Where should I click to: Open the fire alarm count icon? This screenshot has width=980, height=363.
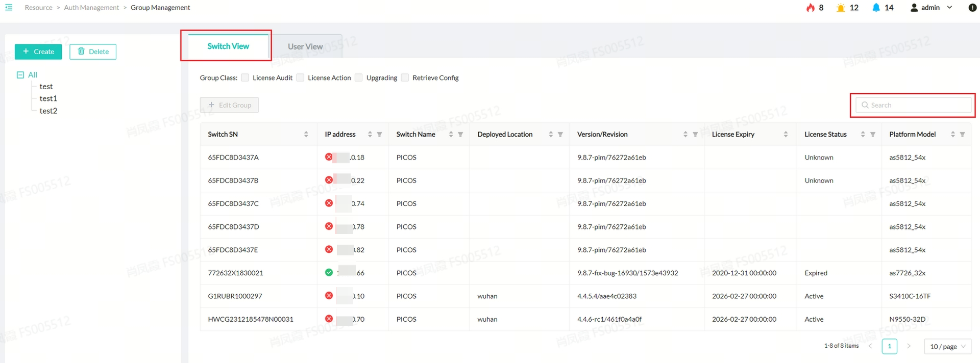810,8
